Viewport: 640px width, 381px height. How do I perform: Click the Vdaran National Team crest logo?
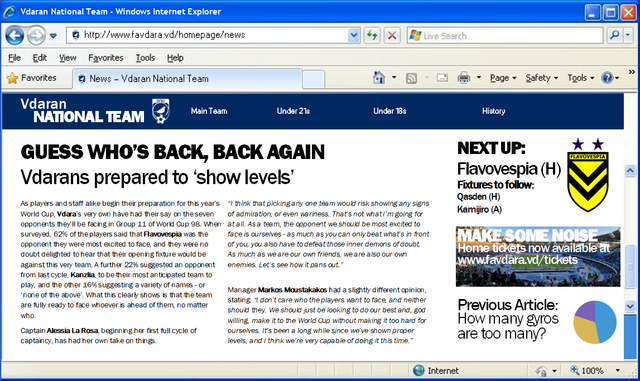click(x=161, y=111)
